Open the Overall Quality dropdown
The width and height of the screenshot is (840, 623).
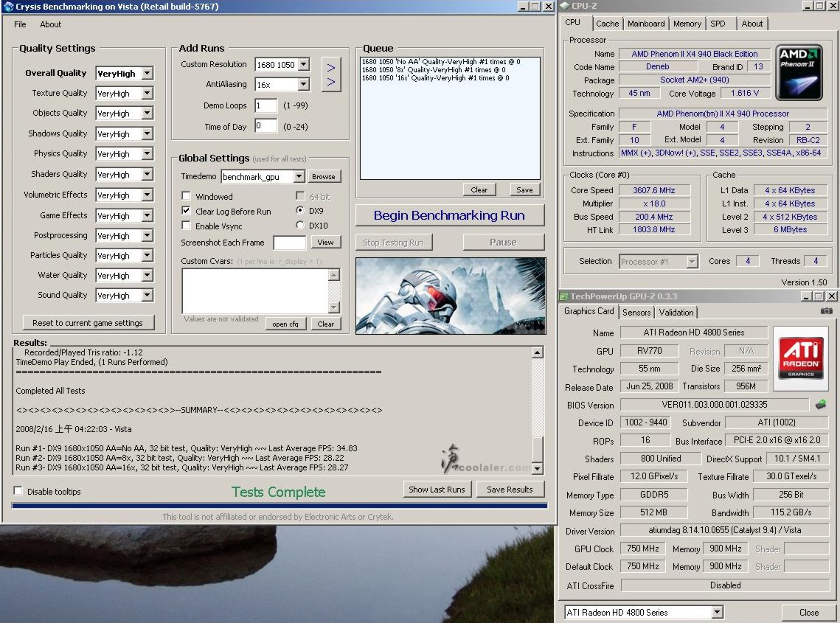tap(147, 74)
